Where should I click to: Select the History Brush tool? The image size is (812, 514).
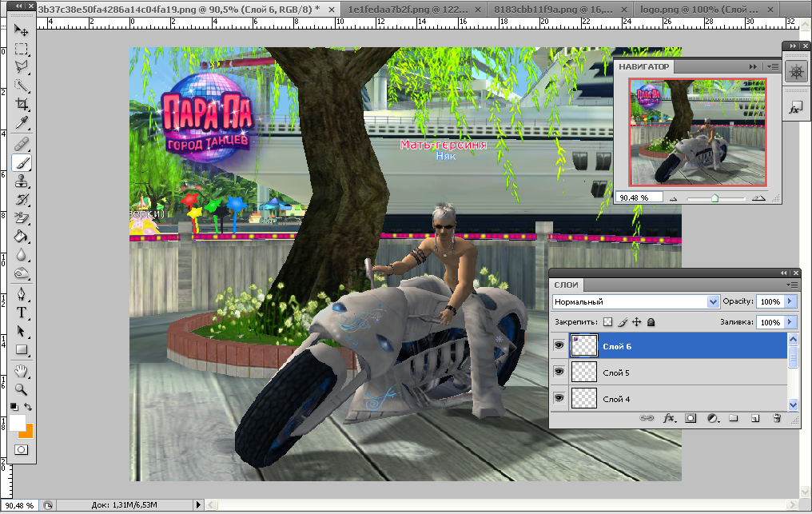click(x=22, y=200)
